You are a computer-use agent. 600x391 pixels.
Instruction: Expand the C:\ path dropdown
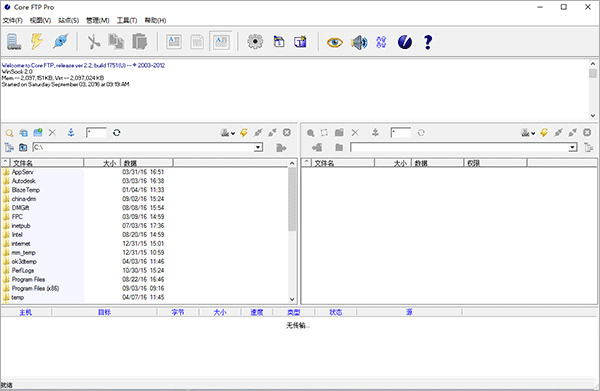(258, 147)
